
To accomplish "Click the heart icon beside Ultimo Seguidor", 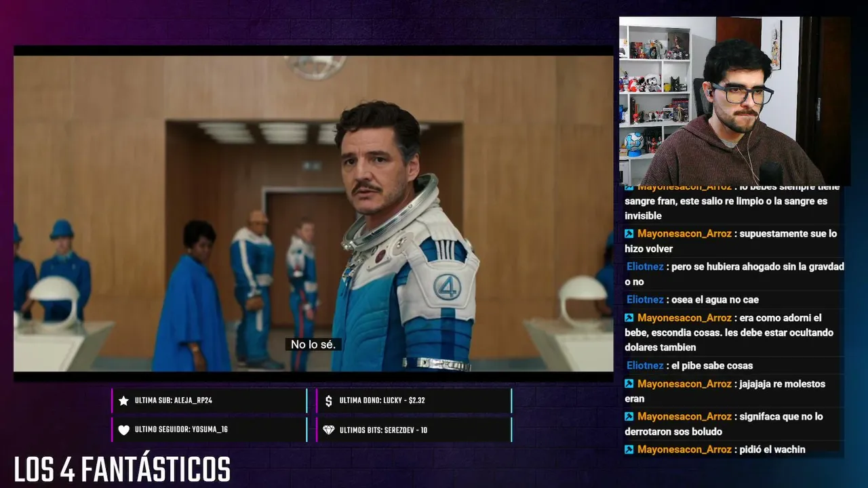I will point(123,430).
